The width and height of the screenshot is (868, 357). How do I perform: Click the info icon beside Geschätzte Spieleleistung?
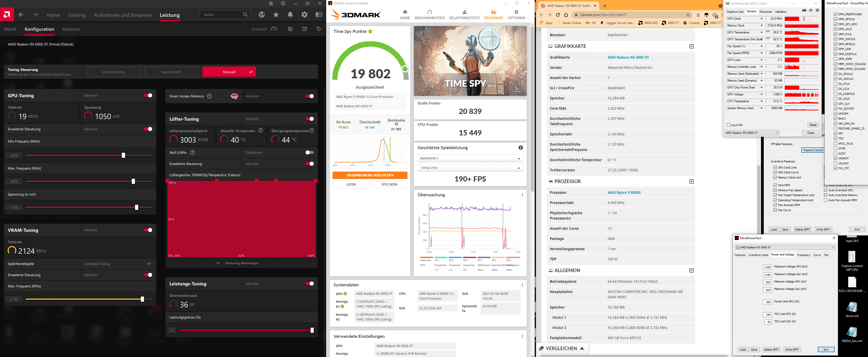click(521, 148)
